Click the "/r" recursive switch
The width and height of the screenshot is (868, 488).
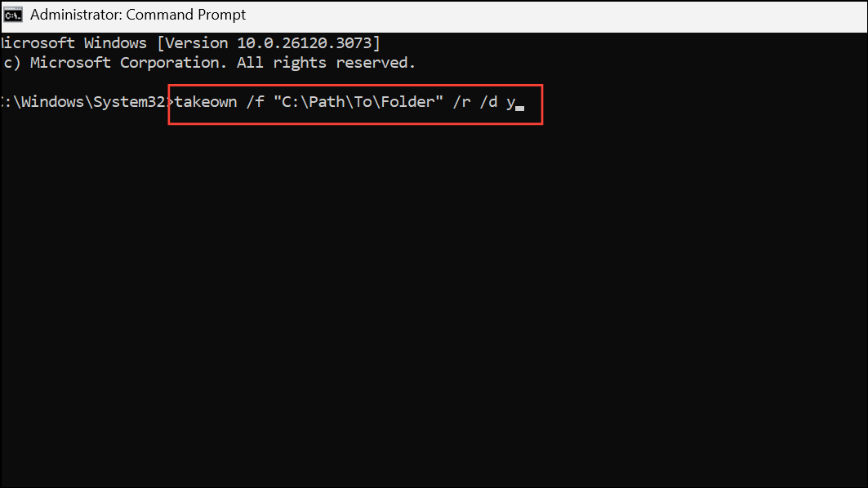pyautogui.click(x=461, y=102)
